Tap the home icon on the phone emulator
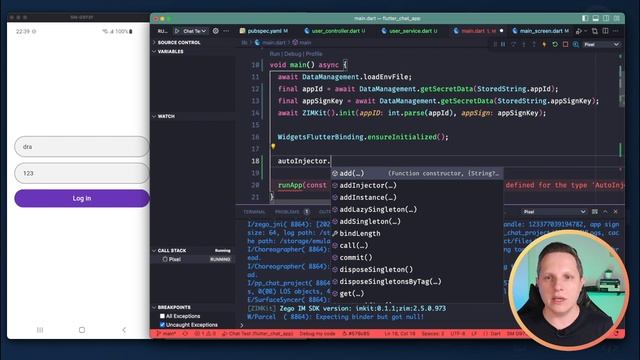 pyautogui.click(x=82, y=330)
